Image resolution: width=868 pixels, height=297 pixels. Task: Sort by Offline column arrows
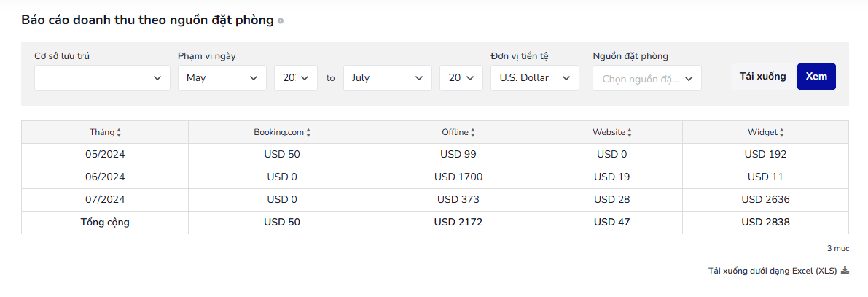[473, 133]
